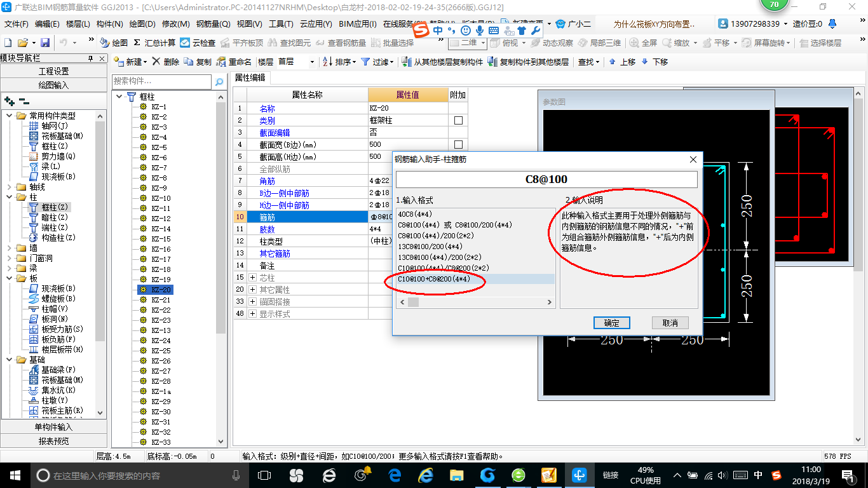This screenshot has width=868, height=488.
Task: Open 工程设置 section
Action: tap(53, 71)
